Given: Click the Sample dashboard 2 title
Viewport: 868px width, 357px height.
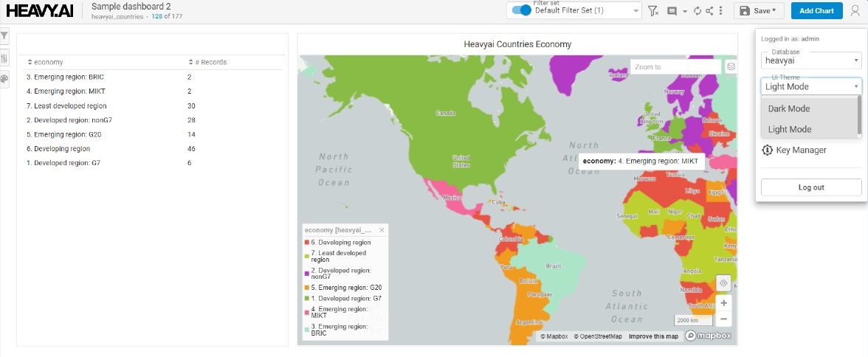Looking at the screenshot, I should tap(131, 7).
